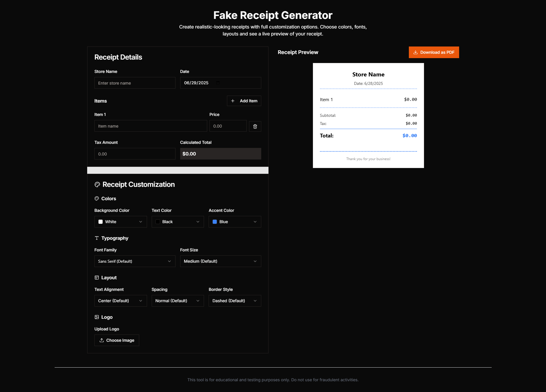The image size is (546, 392).
Task: Open the Border Style dropdown
Action: 235,301
